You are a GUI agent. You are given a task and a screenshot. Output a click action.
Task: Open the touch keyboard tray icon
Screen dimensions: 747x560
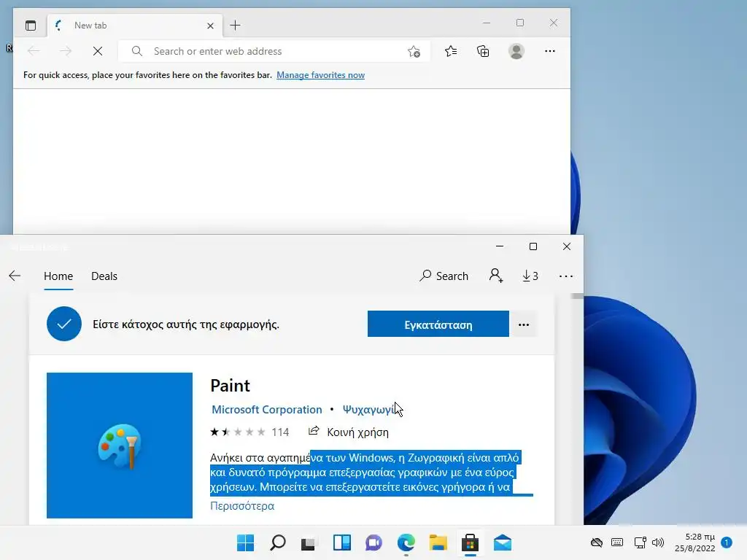[x=617, y=542]
